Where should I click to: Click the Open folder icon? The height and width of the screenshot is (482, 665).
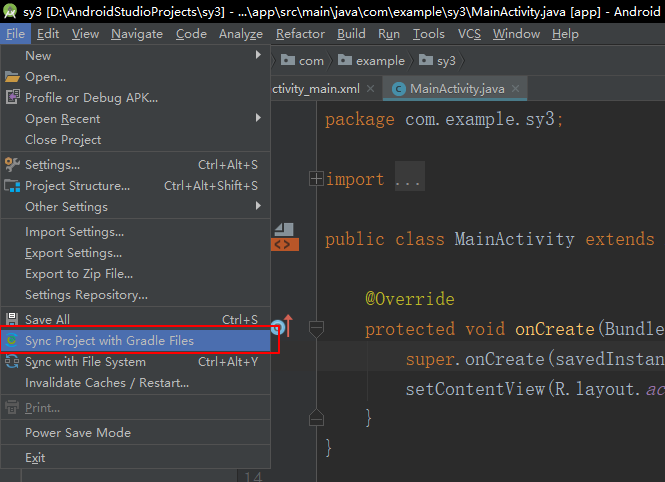click(12, 77)
